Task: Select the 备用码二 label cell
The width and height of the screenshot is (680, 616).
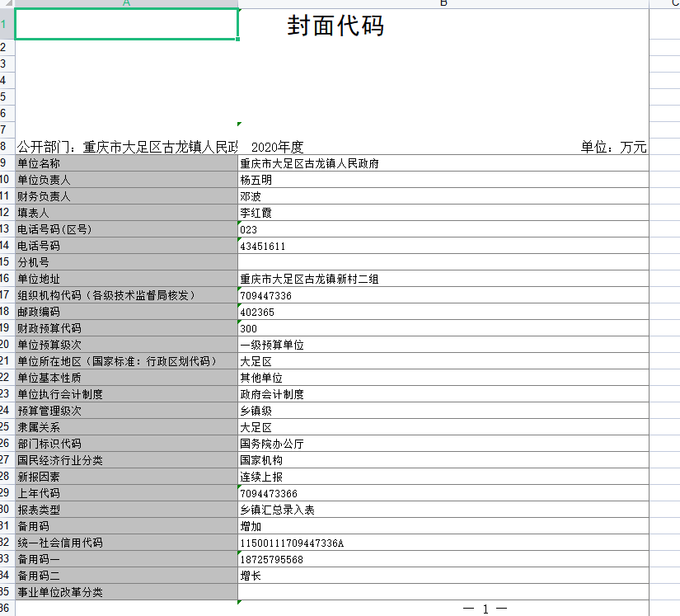Action: pyautogui.click(x=126, y=576)
